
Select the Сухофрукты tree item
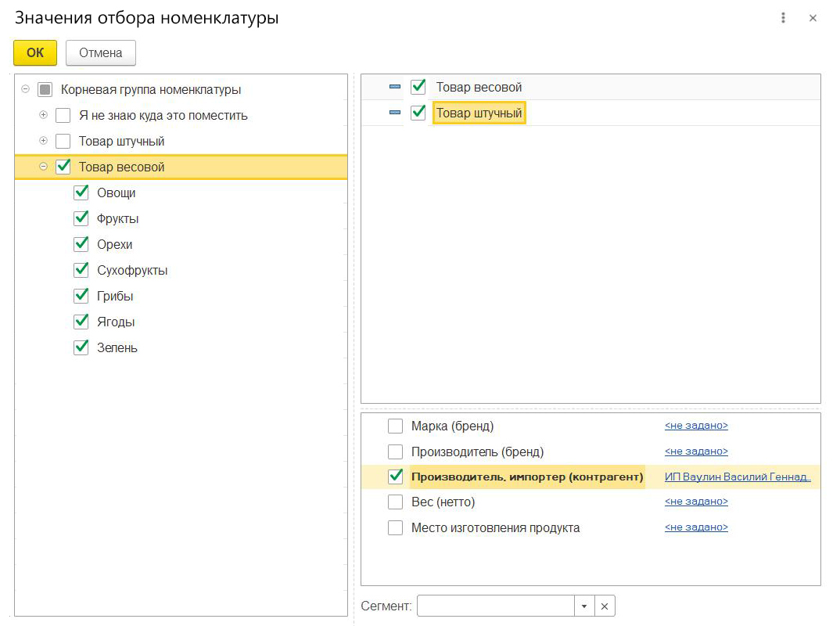click(131, 271)
